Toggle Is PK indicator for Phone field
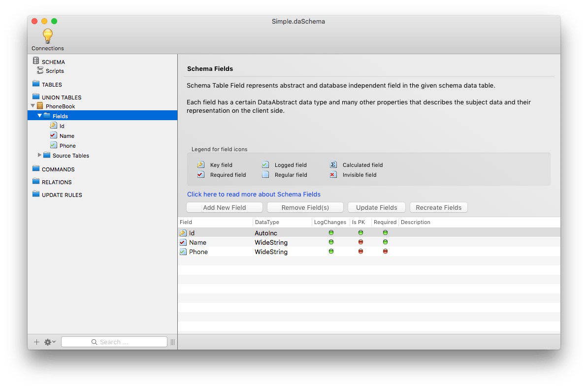Viewport: 588px width, 389px height. (361, 251)
